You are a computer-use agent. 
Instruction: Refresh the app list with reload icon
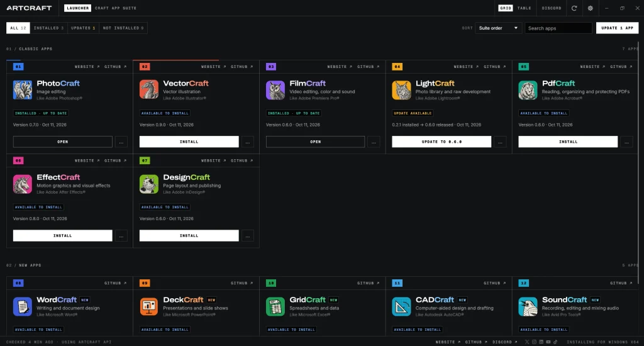click(x=574, y=8)
